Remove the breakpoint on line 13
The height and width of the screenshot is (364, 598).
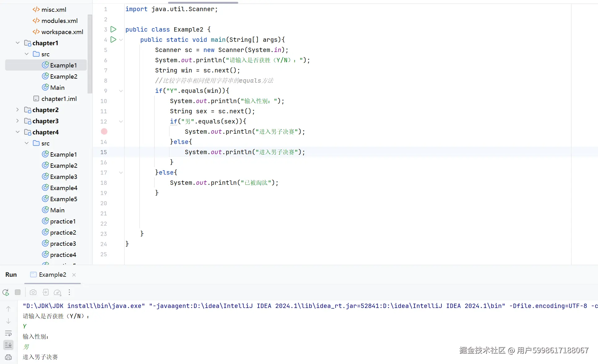point(104,132)
